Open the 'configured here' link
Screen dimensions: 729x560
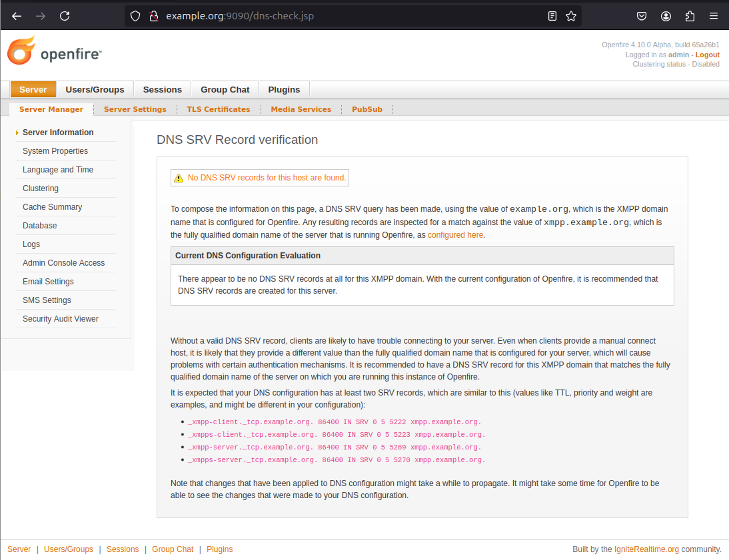[455, 234]
